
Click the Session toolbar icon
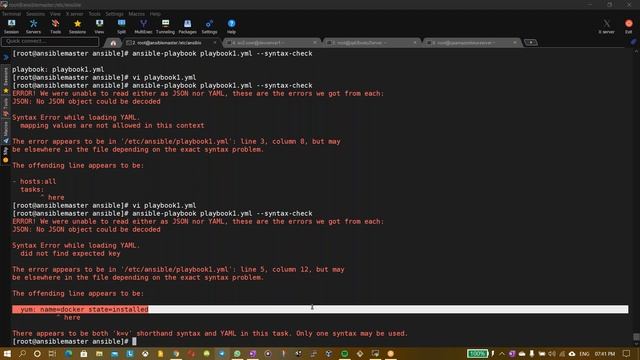[11, 27]
